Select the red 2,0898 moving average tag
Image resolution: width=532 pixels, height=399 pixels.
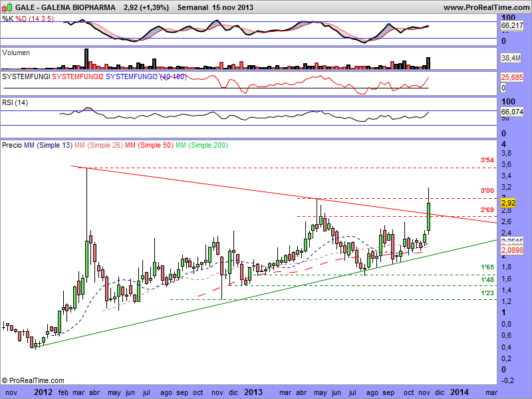tap(512, 251)
